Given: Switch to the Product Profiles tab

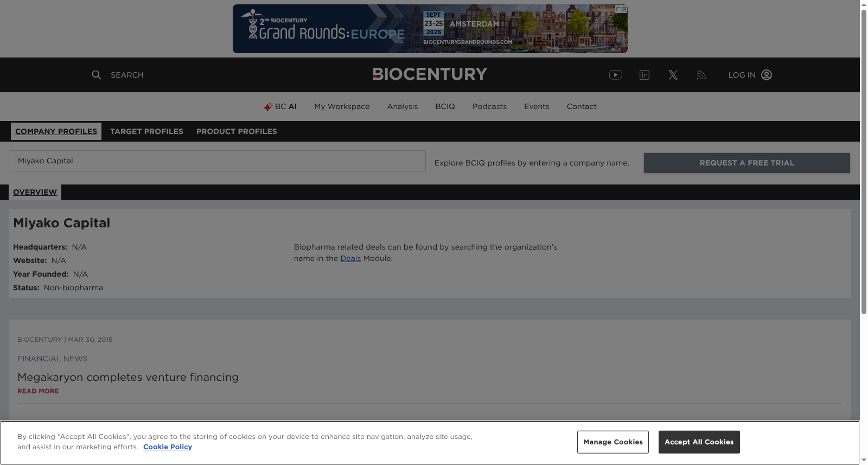Looking at the screenshot, I should pos(237,131).
